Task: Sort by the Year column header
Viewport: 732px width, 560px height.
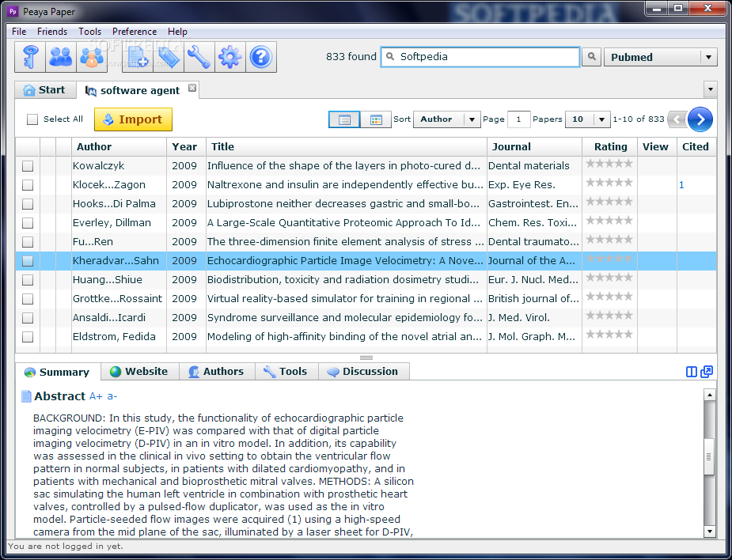Action: tap(186, 146)
